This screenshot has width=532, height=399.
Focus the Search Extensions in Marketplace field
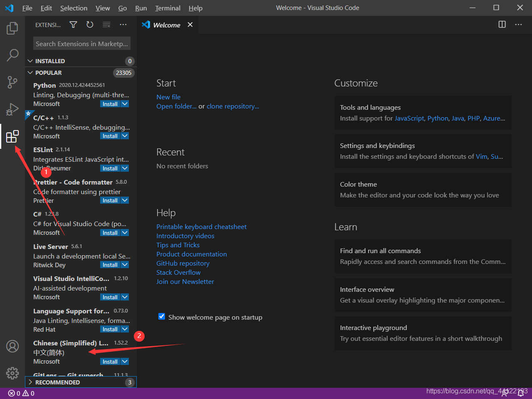point(82,44)
